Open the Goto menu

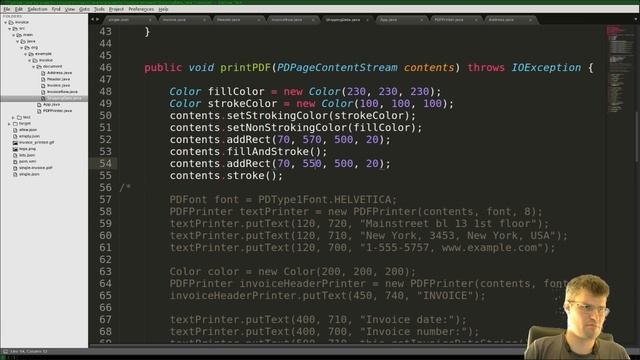tap(84, 9)
